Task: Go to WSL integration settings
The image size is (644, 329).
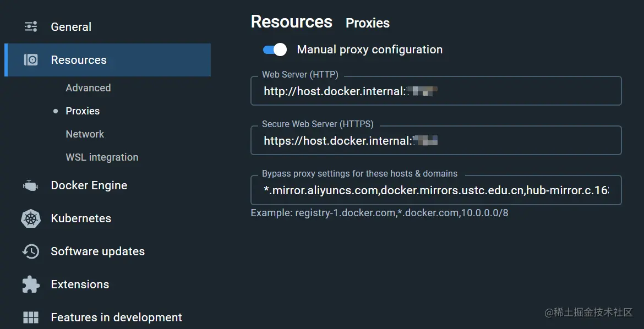Action: tap(102, 157)
